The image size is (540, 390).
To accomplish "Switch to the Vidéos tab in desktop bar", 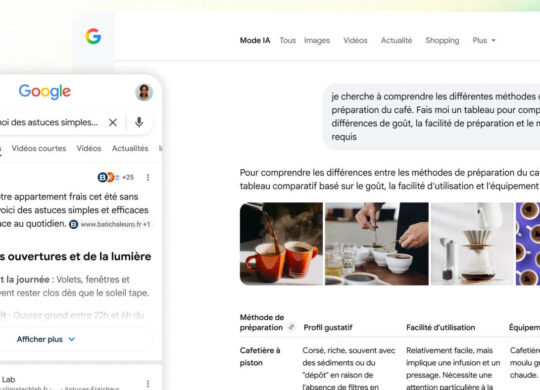I will point(355,40).
